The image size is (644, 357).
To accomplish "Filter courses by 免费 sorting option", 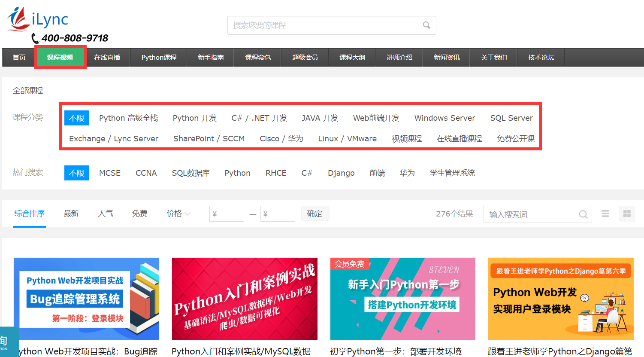I will pos(140,214).
